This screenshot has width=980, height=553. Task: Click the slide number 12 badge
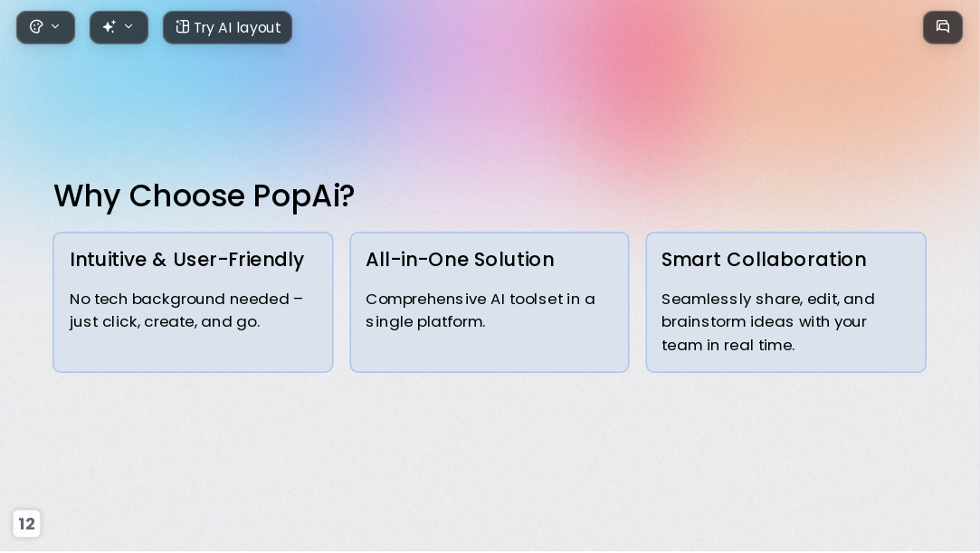point(26,524)
